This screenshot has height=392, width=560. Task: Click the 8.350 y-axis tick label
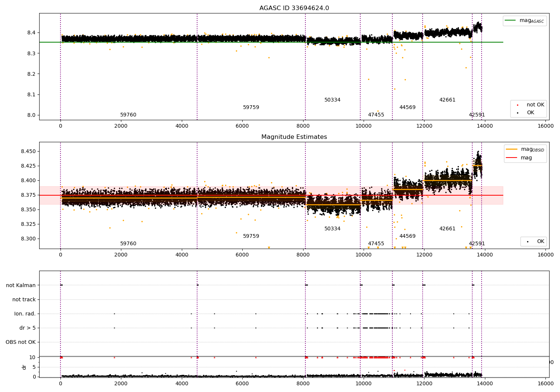pyautogui.click(x=28, y=210)
